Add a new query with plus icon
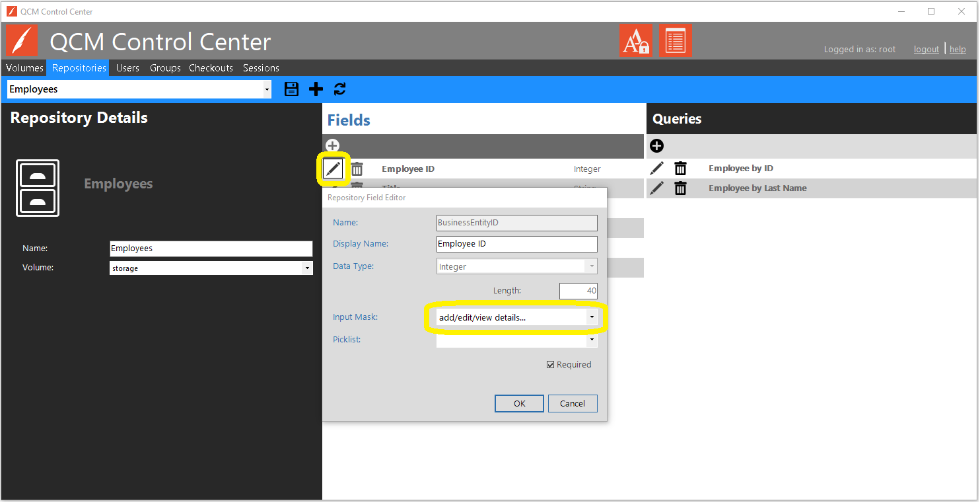Image resolution: width=980 pixels, height=503 pixels. click(x=656, y=145)
